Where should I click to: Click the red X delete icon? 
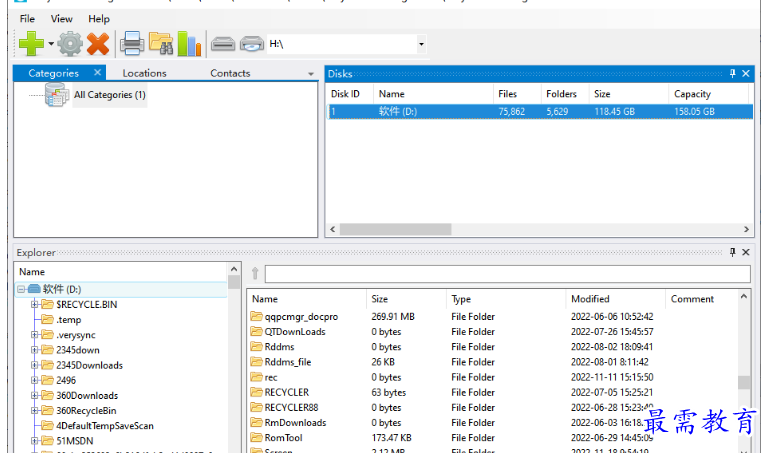pyautogui.click(x=98, y=44)
